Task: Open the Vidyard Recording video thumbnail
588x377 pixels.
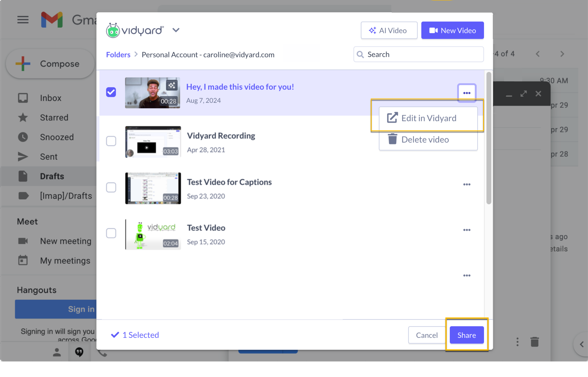Action: coord(153,141)
